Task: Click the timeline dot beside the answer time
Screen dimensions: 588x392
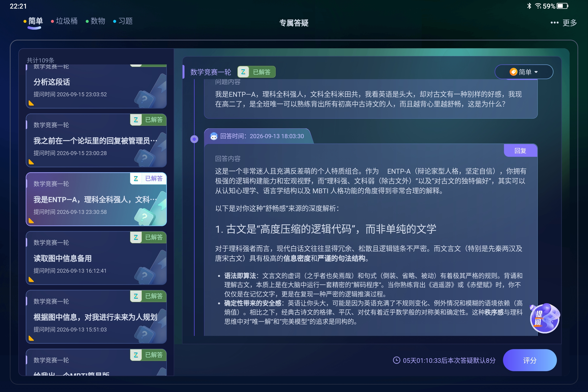Action: tap(194, 139)
